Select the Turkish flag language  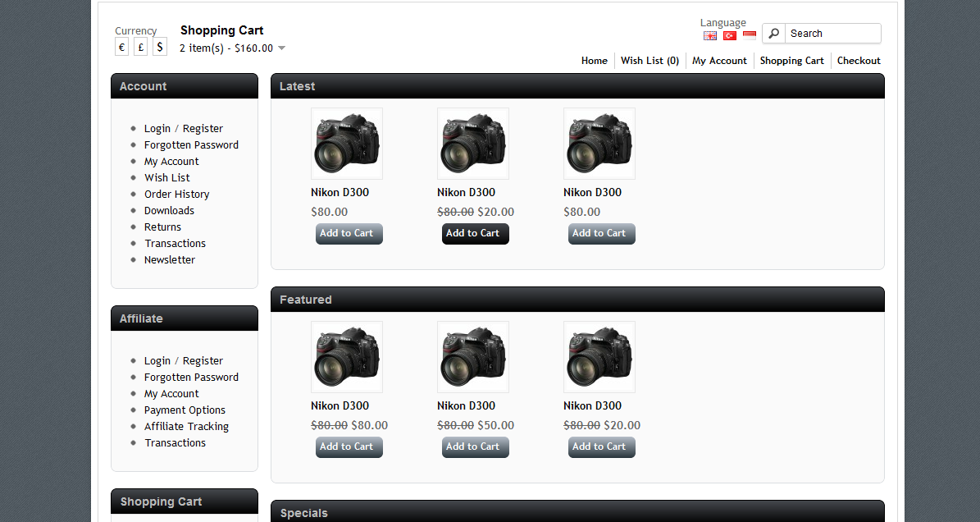tap(730, 35)
